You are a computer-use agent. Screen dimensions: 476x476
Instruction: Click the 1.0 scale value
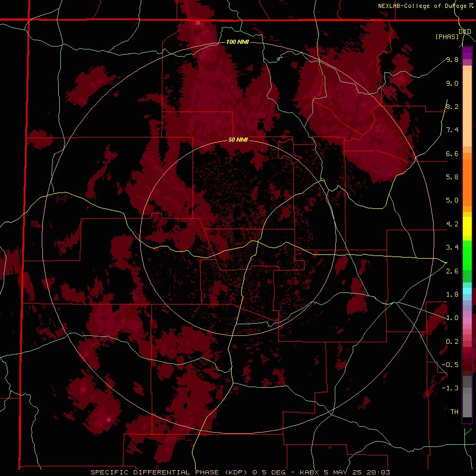click(452, 318)
